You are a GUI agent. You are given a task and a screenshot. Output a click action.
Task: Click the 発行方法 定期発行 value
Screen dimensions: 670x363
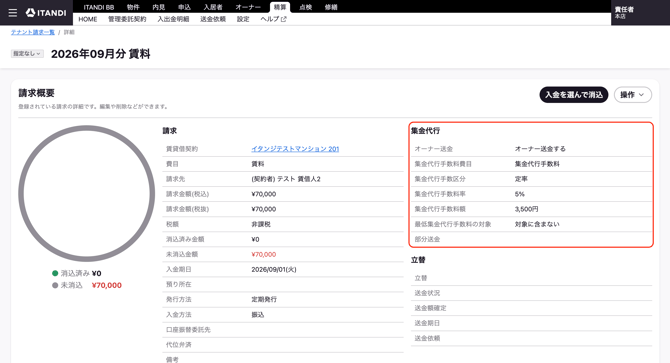[264, 299]
